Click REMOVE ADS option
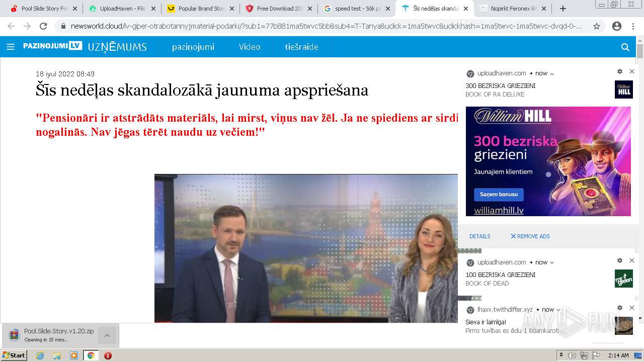 point(530,236)
